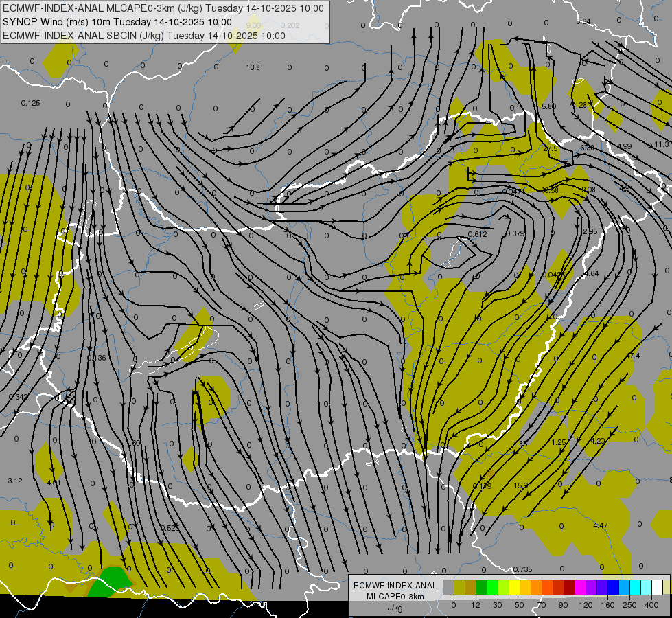The image size is (672, 618).
Task: Pick the white legend swatch
Action: pos(657,588)
